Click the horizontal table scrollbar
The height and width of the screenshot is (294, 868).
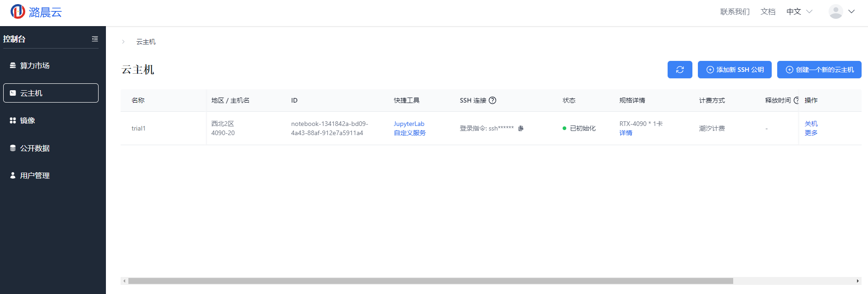coord(430,281)
